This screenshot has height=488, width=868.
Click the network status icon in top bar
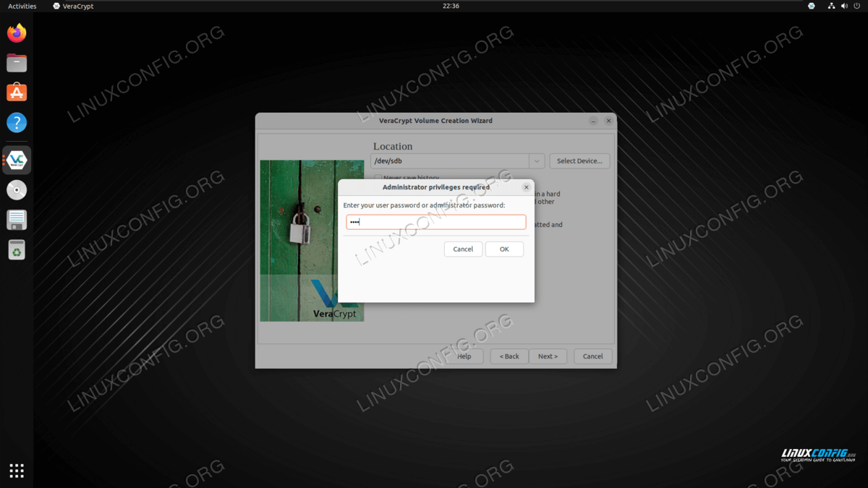tap(831, 6)
